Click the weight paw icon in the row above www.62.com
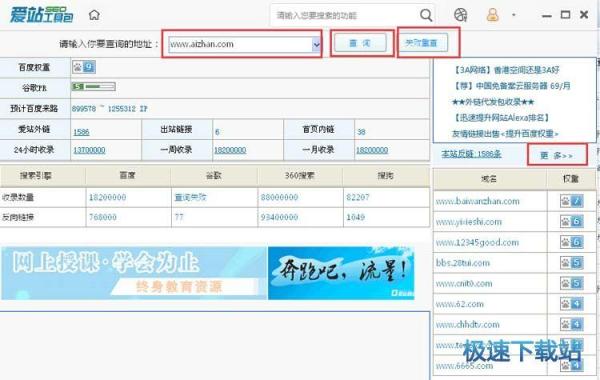The width and height of the screenshot is (600, 380). pos(571,283)
